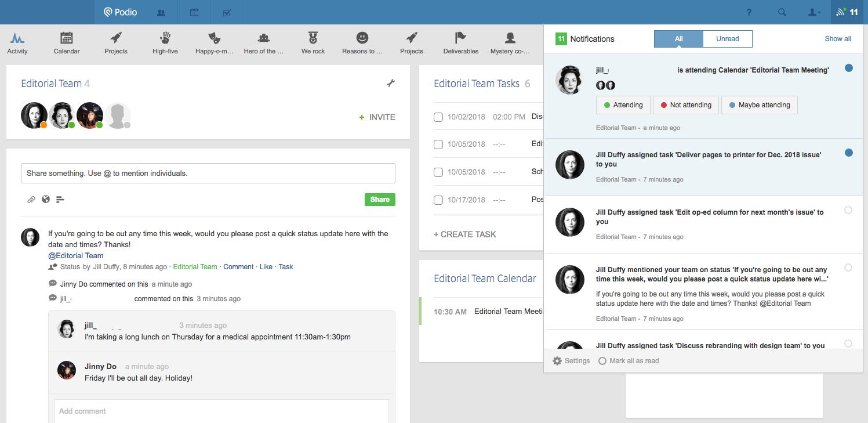This screenshot has width=868, height=423.
Task: Select the All notifications tab
Action: click(678, 39)
